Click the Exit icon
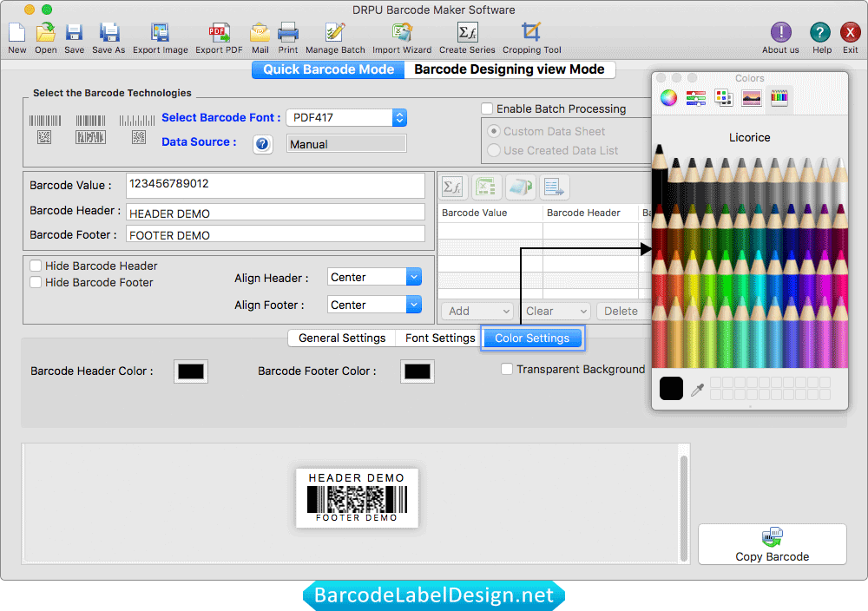The width and height of the screenshot is (868, 611). (850, 33)
